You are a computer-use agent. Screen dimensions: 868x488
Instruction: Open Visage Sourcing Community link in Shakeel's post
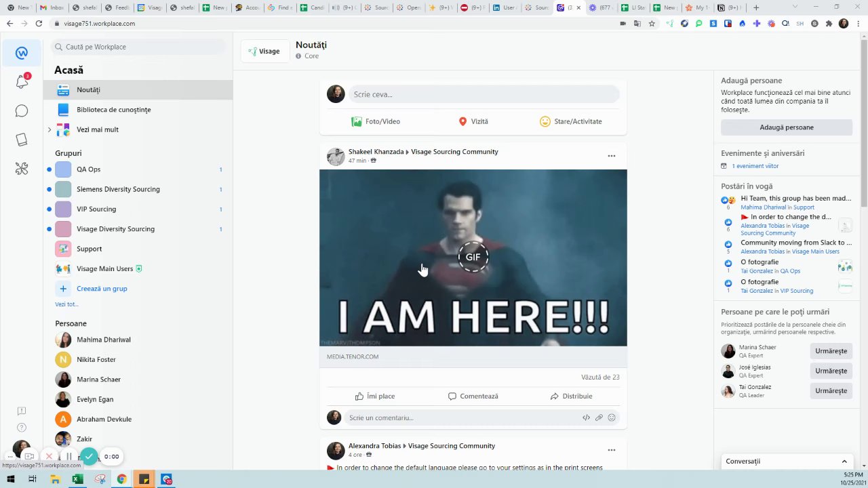454,152
